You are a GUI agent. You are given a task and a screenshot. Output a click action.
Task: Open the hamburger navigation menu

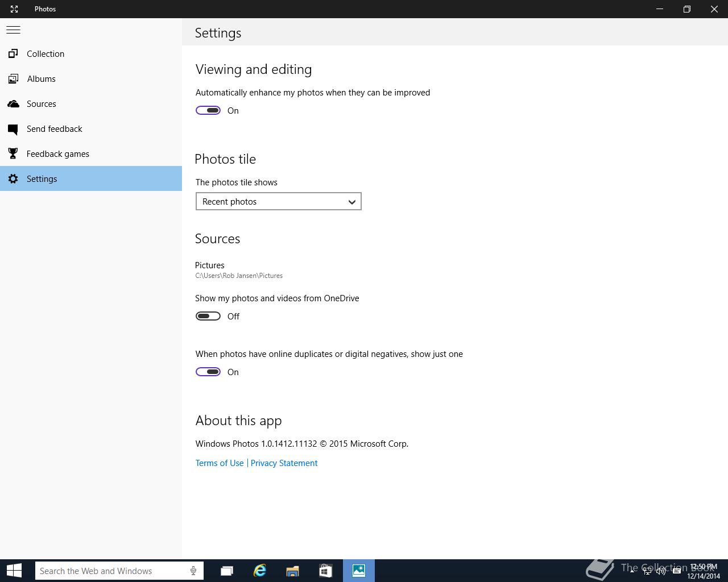tap(13, 30)
